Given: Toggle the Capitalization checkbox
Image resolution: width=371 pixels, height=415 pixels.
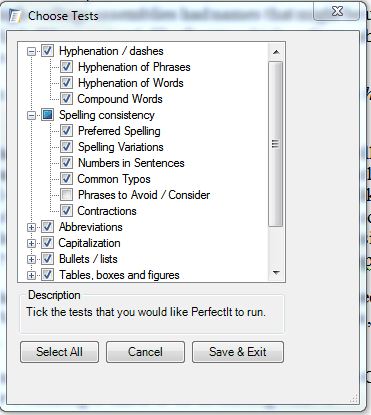Looking at the screenshot, I should point(47,243).
